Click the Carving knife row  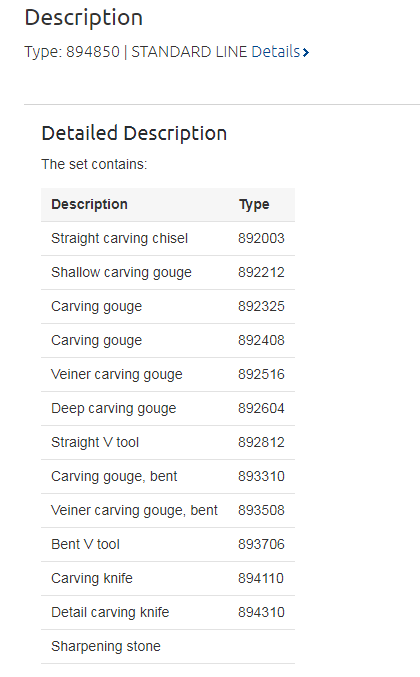[168, 579]
